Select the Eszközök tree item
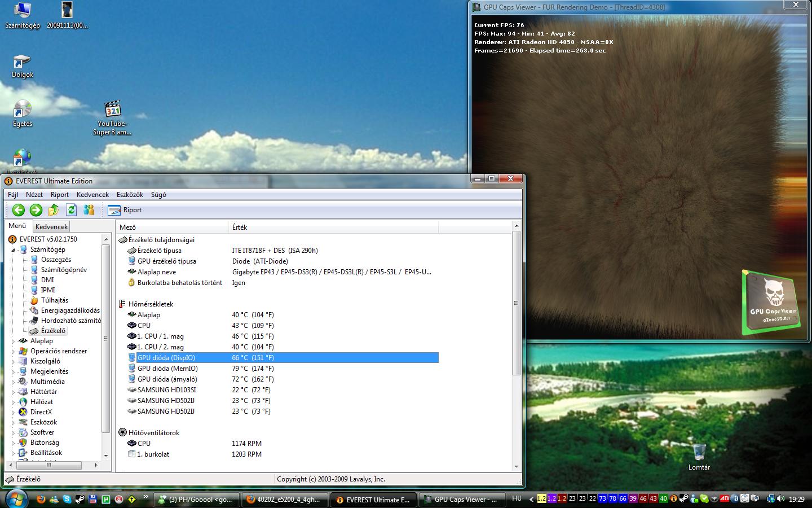812x508 pixels. tap(43, 422)
